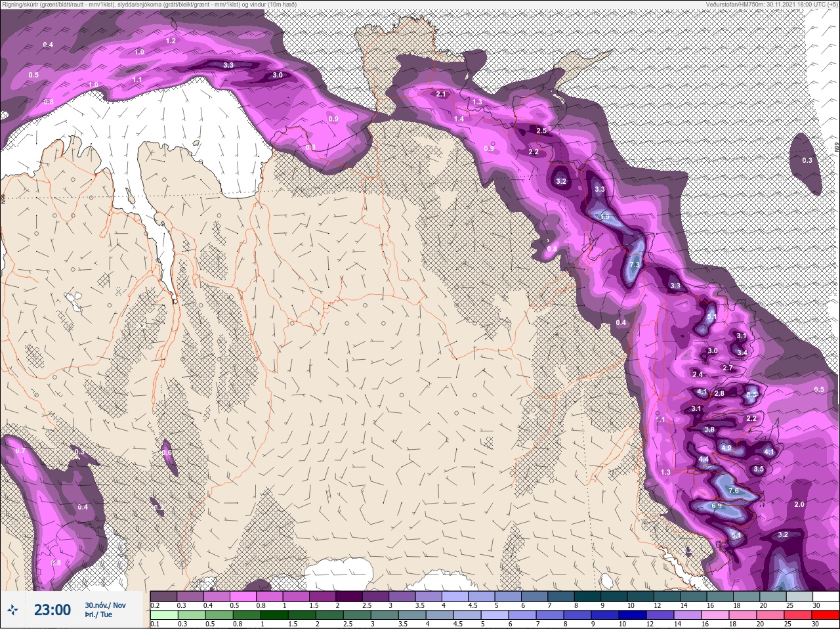The height and width of the screenshot is (629, 840).
Task: Pick the white swatch above 30 in snow scale
Action: coord(826,597)
